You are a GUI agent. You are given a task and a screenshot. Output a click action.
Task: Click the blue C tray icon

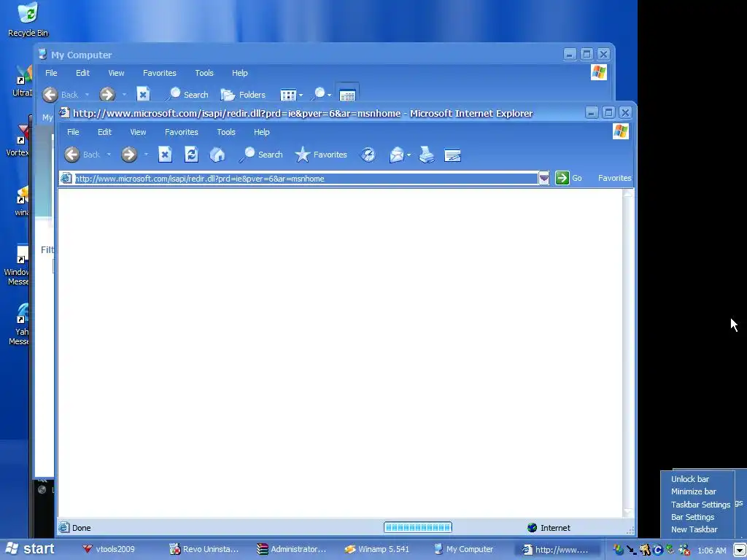(658, 550)
